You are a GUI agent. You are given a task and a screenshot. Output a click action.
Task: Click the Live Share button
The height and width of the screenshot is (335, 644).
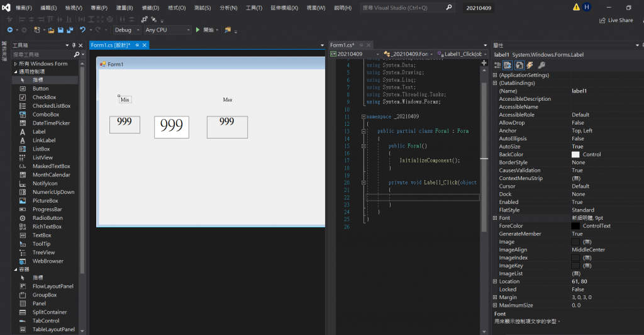pos(616,20)
